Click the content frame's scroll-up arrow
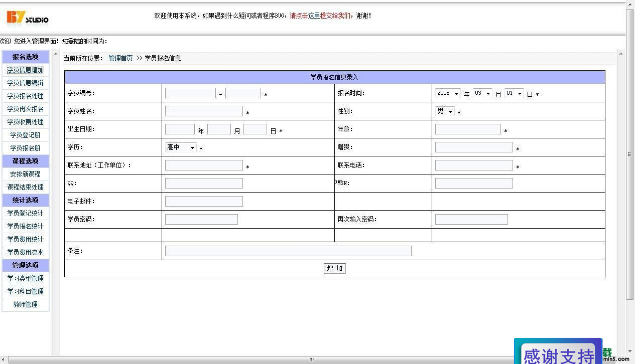This screenshot has width=635, height=364. pos(620,54)
